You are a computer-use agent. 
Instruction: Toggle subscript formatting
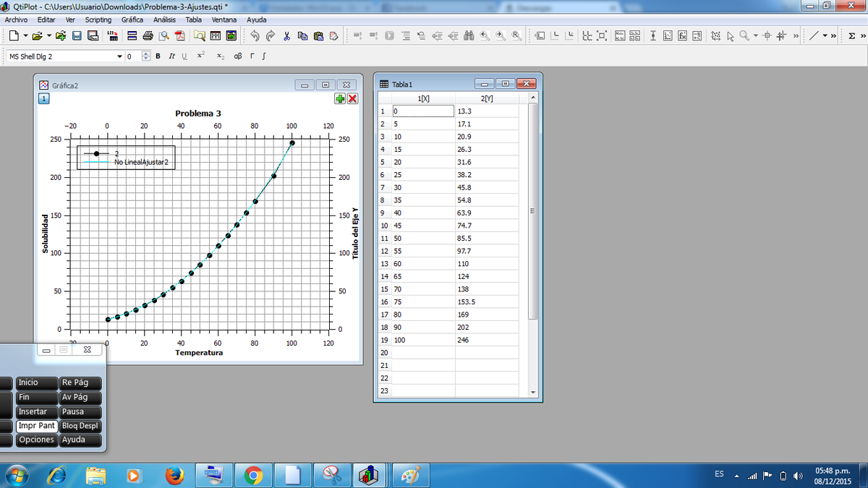coord(219,56)
